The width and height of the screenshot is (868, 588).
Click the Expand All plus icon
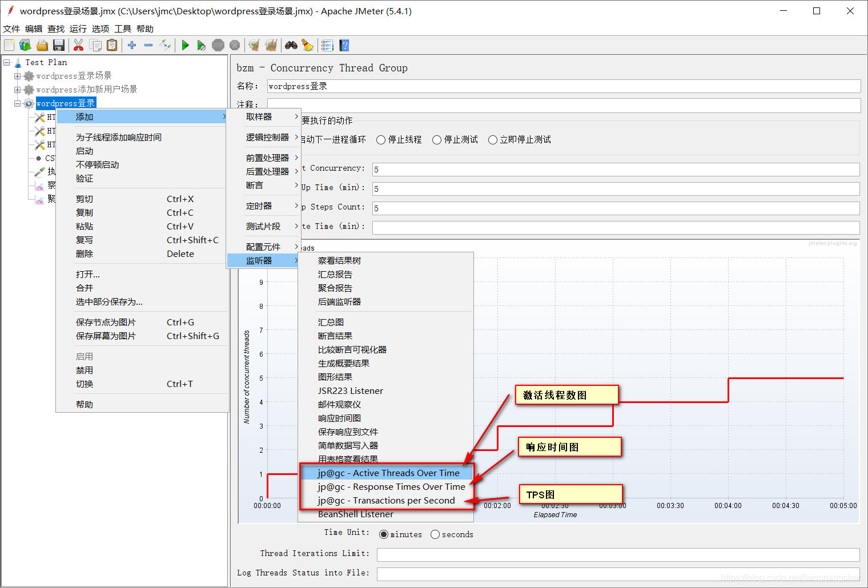[132, 45]
